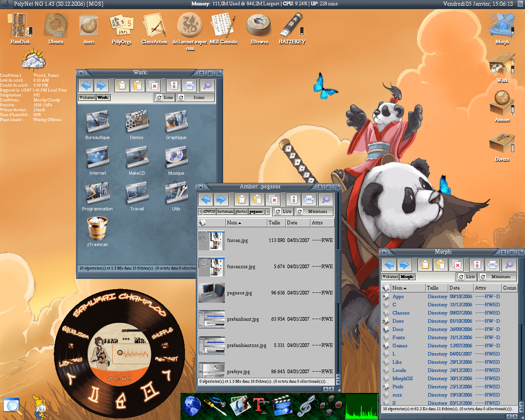The width and height of the screenshot is (525, 420).
Task: Open the Divers drawer icon on desktop
Action: pyautogui.click(x=502, y=144)
